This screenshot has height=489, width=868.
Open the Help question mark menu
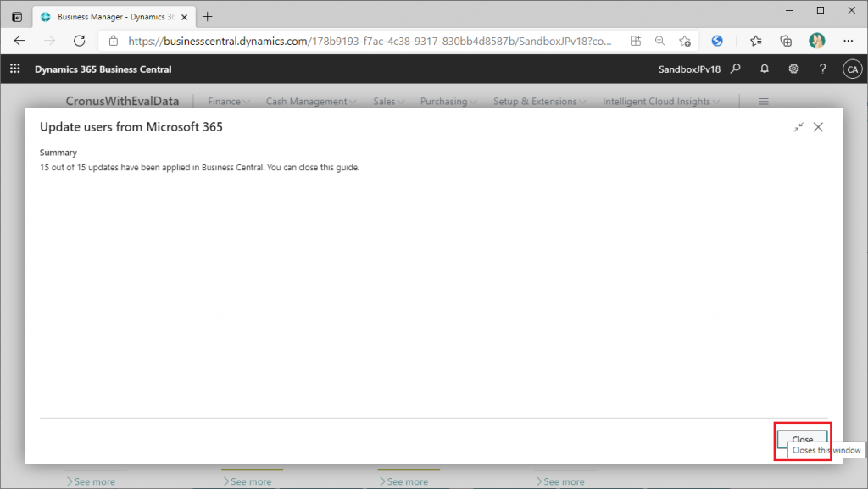(x=822, y=69)
